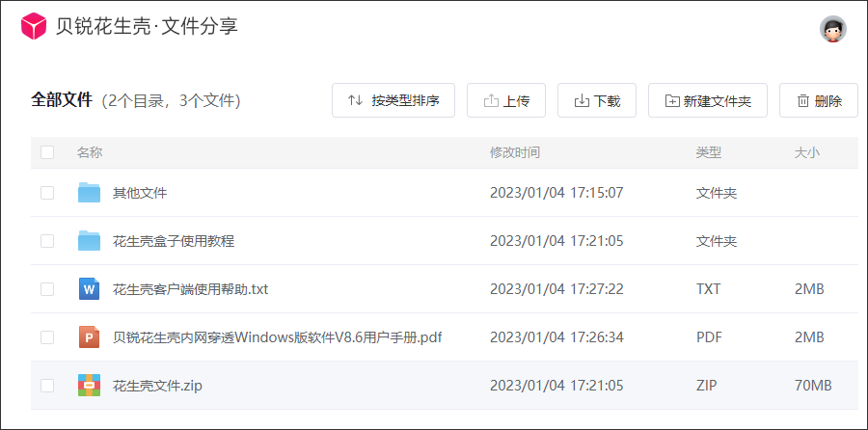The image size is (868, 430).
Task: Open 贝锐花生壳内网穿透Windows版软件V8.6用户手册.pdf file name
Action: 277,337
